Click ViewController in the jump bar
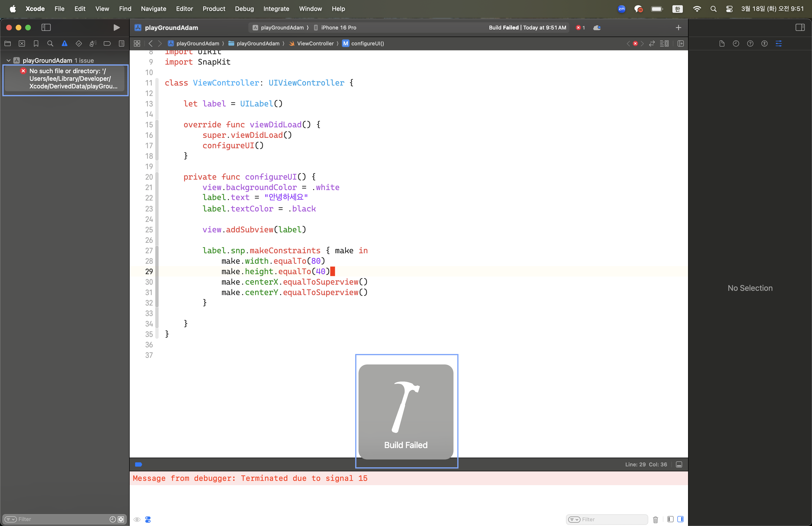Screen dimensions: 812x526 [315, 43]
